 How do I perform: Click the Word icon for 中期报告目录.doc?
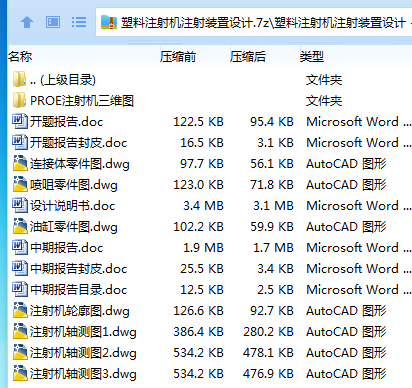(x=20, y=289)
